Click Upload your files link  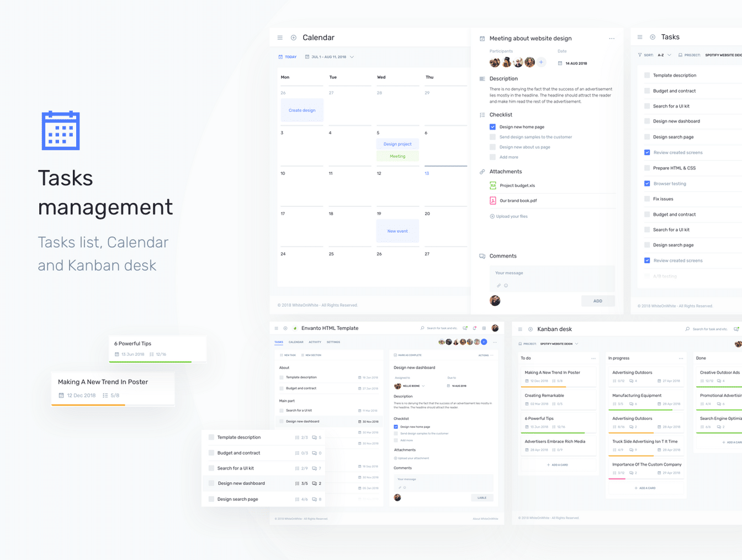click(x=508, y=216)
